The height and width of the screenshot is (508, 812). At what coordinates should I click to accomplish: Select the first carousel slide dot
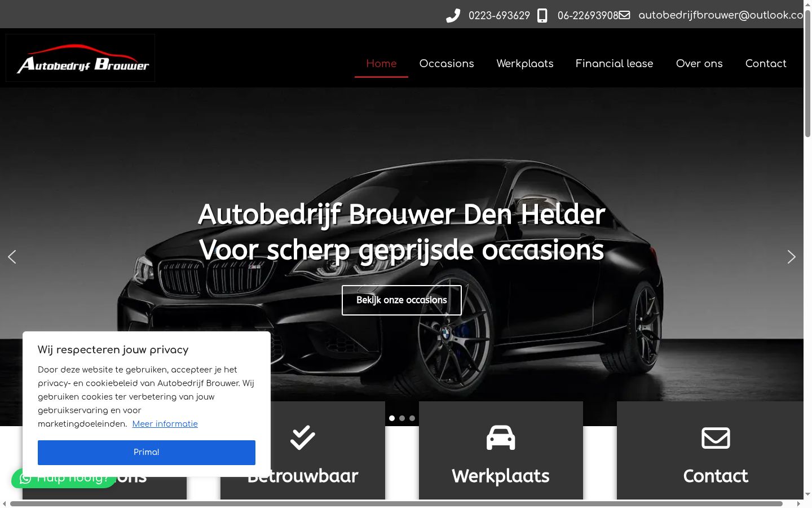click(x=392, y=418)
